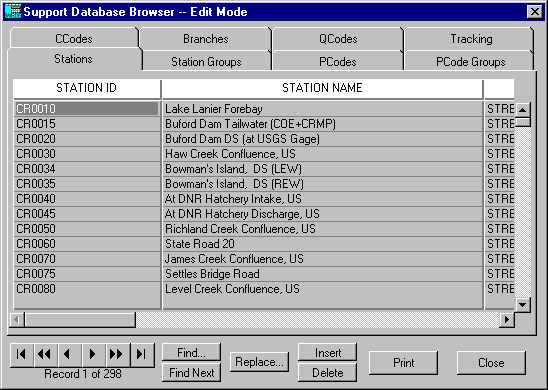The height and width of the screenshot is (390, 548).
Task: Click the STATION NAME column header
Action: [322, 88]
